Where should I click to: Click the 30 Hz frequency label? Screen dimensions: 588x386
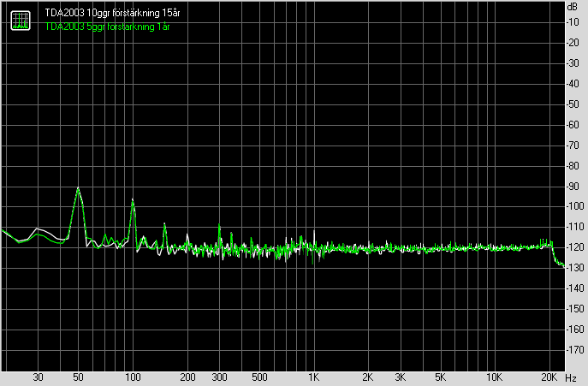tap(38, 377)
